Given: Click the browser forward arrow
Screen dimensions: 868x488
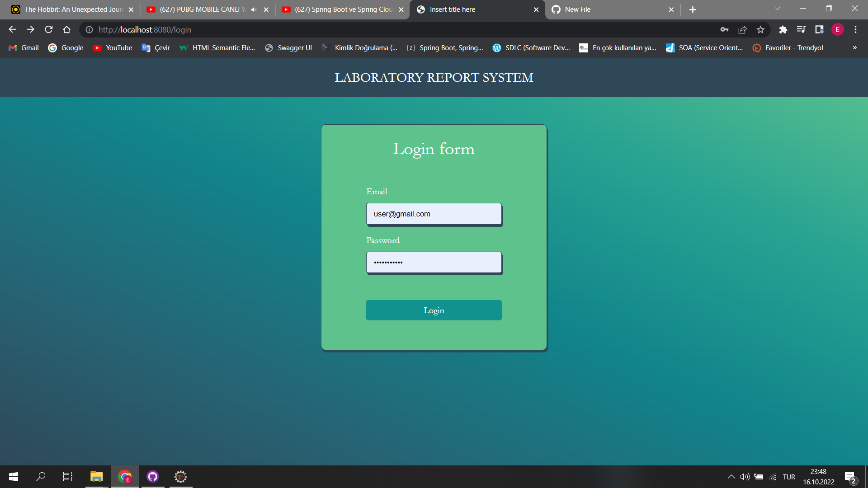Looking at the screenshot, I should (x=30, y=29).
